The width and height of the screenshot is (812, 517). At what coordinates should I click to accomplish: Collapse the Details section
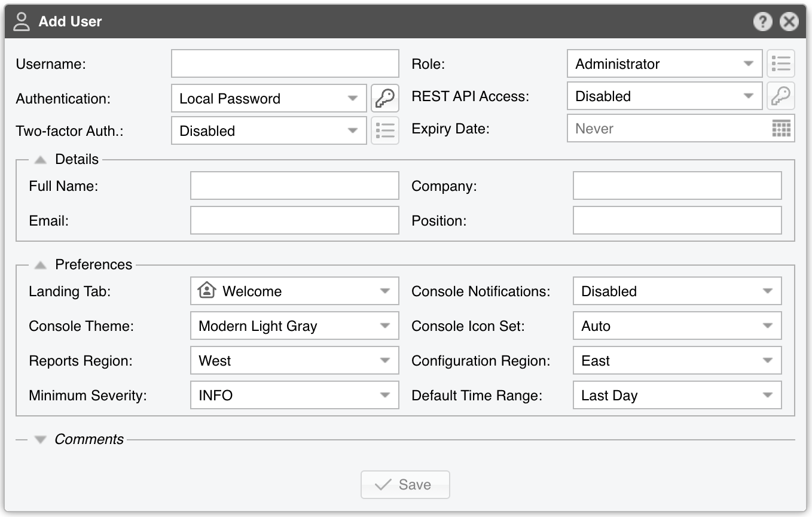[x=40, y=160]
